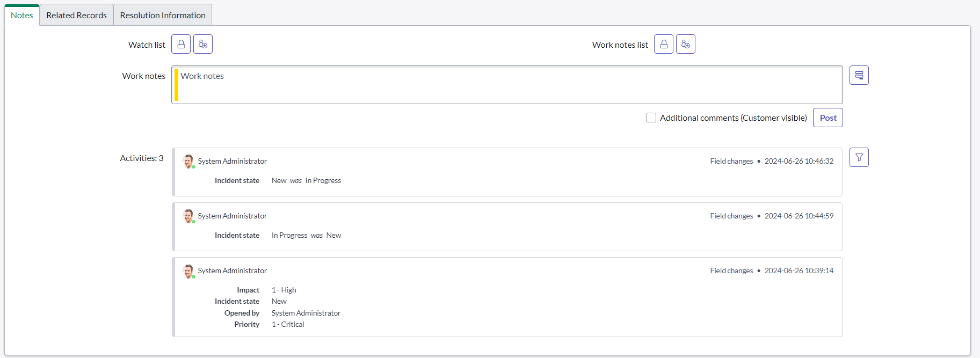This screenshot has width=980, height=358.
Task: Add me to Work notes list
Action: point(686,44)
